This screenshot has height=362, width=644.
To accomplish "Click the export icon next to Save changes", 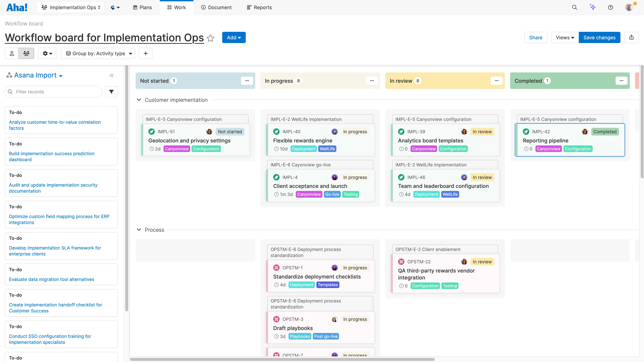I will pyautogui.click(x=632, y=37).
